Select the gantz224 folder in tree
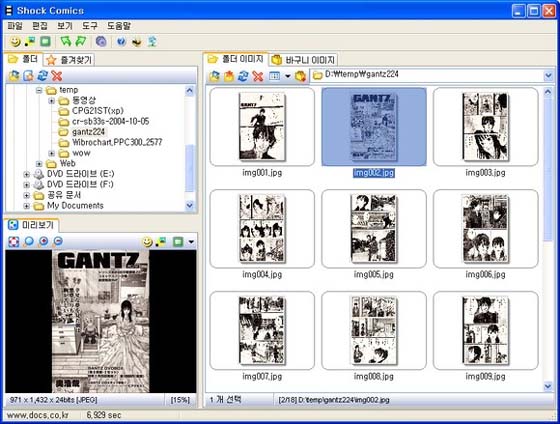The image size is (560, 424). 88,132
